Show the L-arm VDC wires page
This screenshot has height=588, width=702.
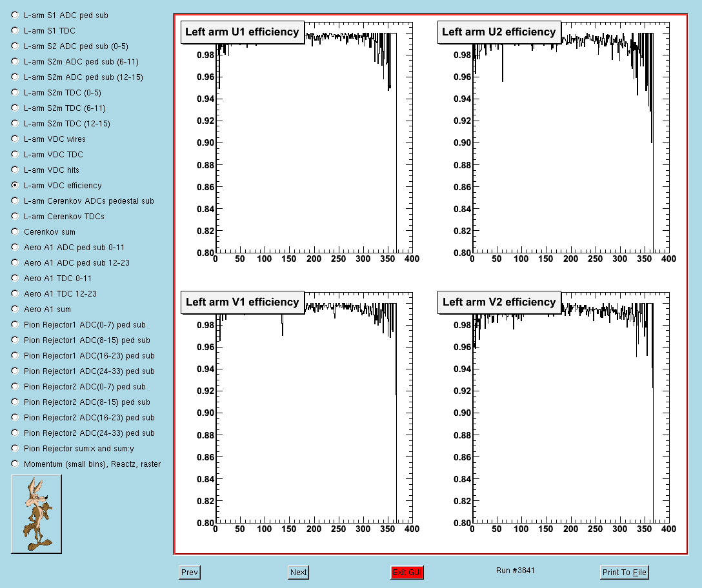point(15,139)
